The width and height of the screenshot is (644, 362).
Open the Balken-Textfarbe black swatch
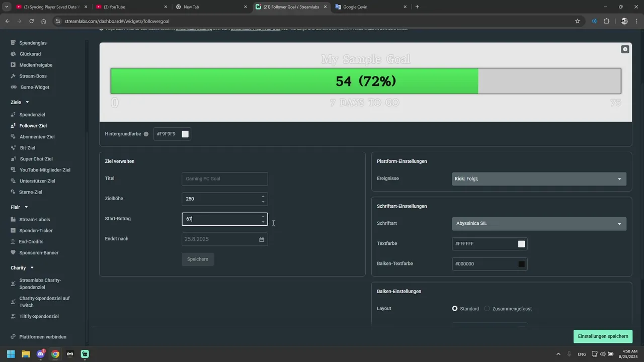tap(522, 264)
